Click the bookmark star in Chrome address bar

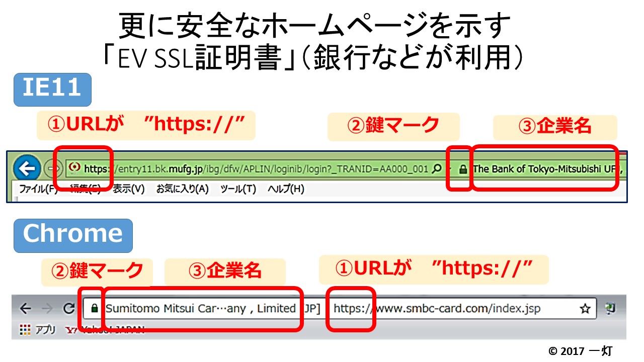[x=585, y=309]
